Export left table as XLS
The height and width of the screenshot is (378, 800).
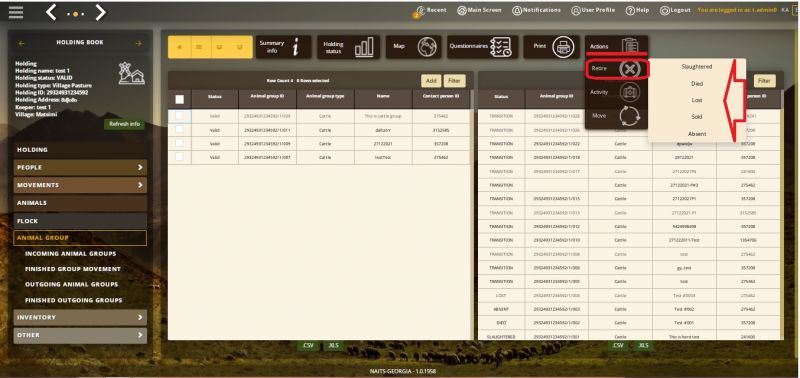[x=333, y=345]
